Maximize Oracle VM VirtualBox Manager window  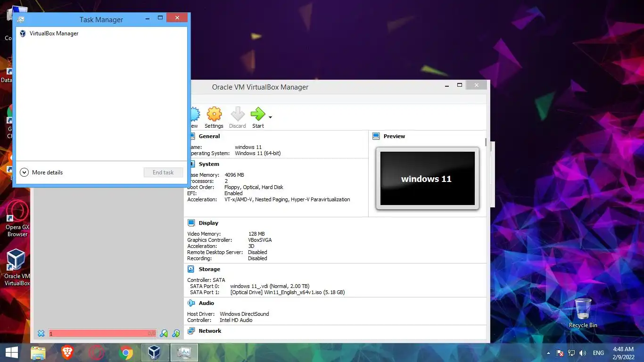tap(460, 86)
